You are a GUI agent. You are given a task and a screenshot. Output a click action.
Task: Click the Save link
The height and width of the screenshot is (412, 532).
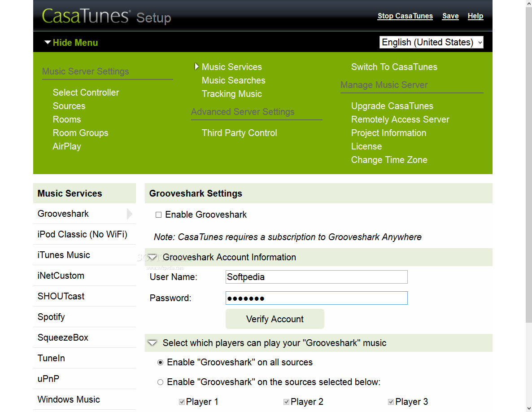pos(450,16)
